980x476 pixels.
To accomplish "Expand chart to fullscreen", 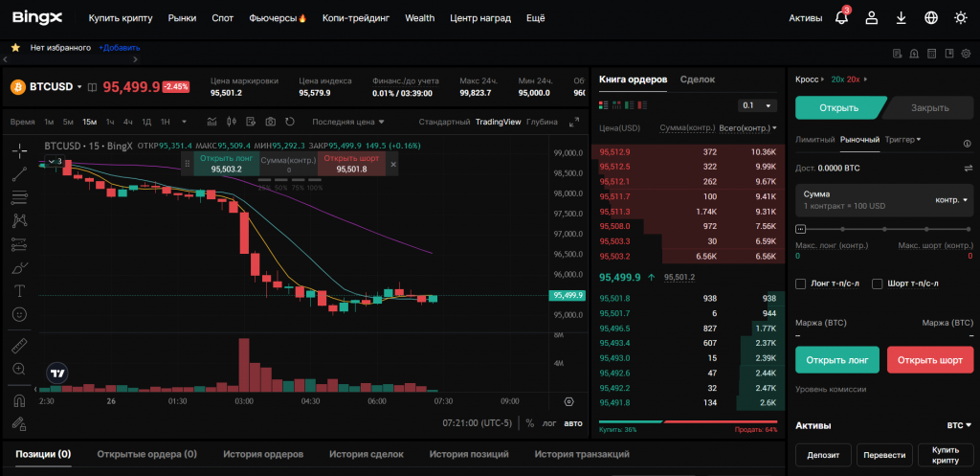I will point(574,122).
